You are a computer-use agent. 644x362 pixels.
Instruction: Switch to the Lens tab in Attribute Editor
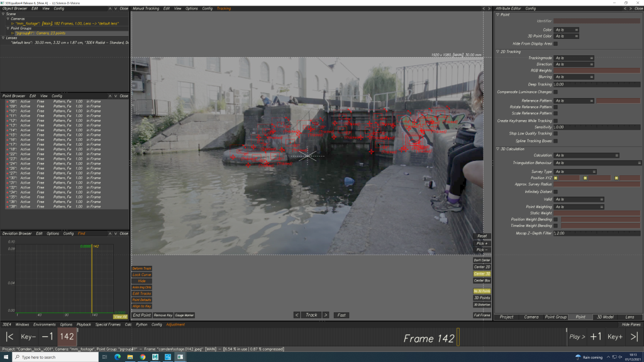point(630,317)
